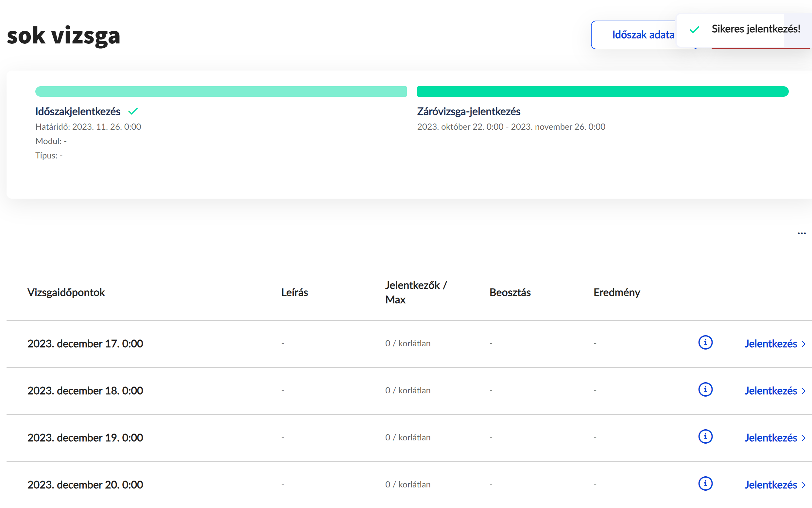Click Jelentkezés link for December 18

coord(770,391)
